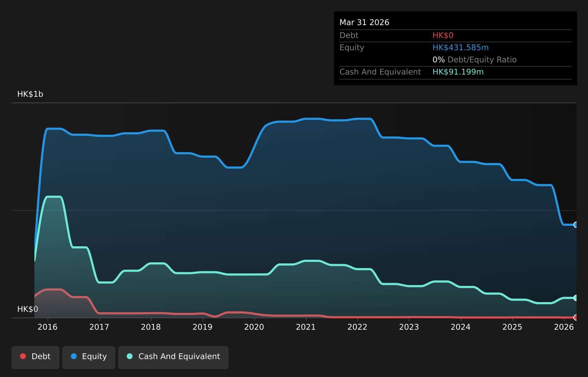This screenshot has height=377, width=588.
Task: Click the 0% Debt/Equity Ratio text
Action: [474, 60]
